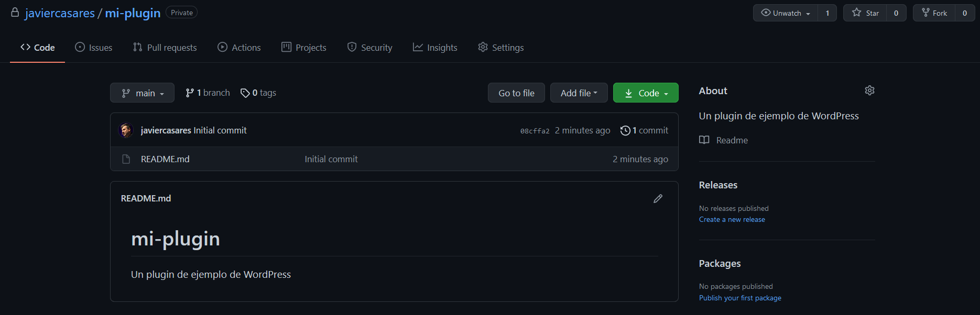Click the file icon beside README.md

[x=126, y=159]
